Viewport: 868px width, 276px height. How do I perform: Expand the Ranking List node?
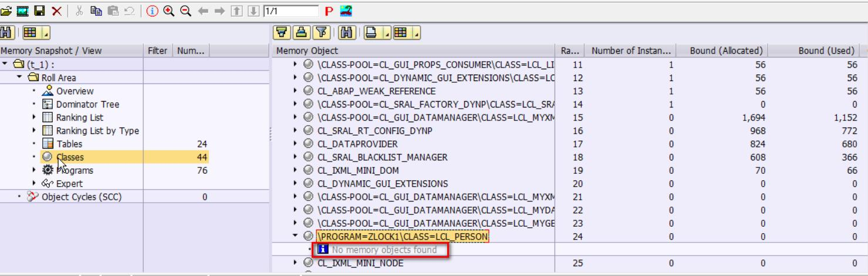coord(34,117)
